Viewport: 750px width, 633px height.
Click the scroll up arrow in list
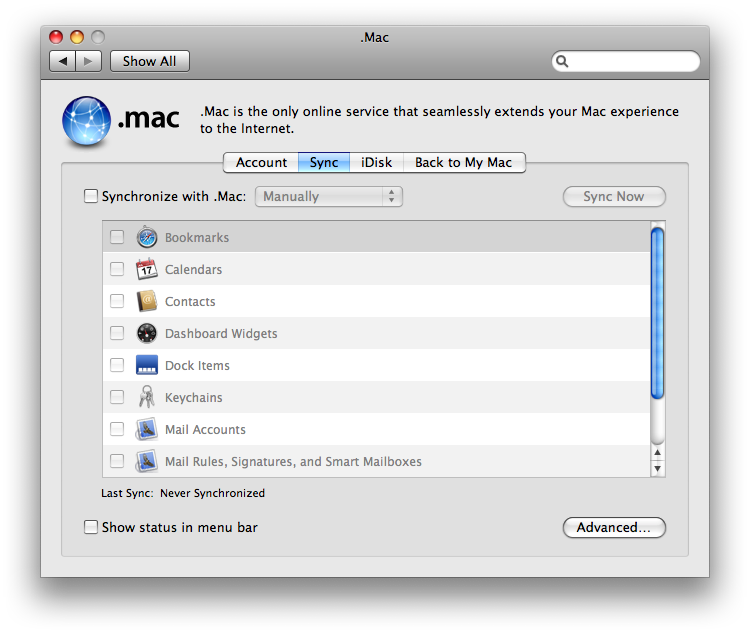(658, 453)
